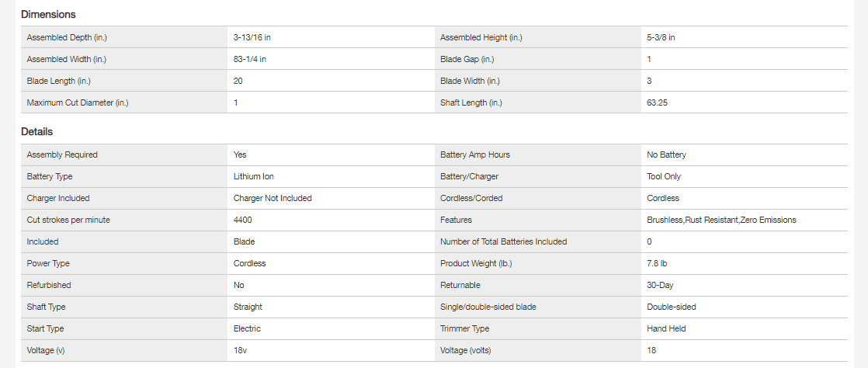Select the Battery Amp Hours label
868x368 pixels.
click(475, 155)
